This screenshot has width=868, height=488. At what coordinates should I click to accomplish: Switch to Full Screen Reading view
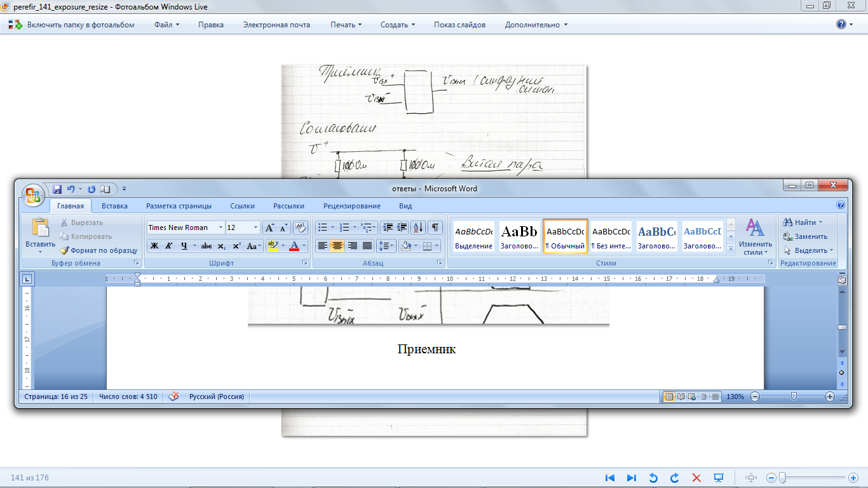click(681, 396)
